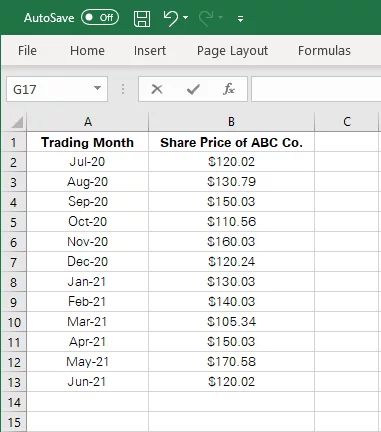Open the Undo history dropdown arrow
The height and width of the screenshot is (432, 381).
[x=185, y=17]
